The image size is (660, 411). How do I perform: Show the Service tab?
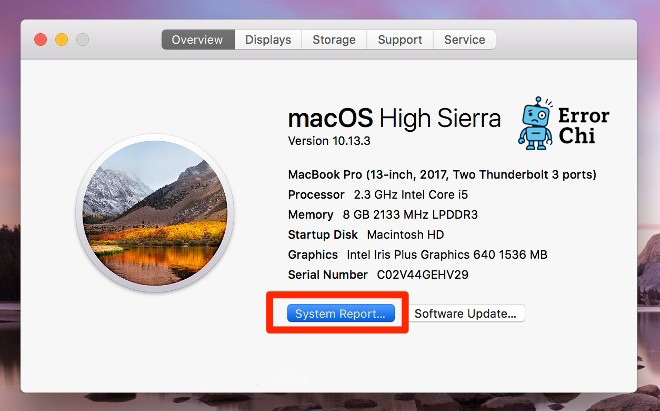coord(465,40)
